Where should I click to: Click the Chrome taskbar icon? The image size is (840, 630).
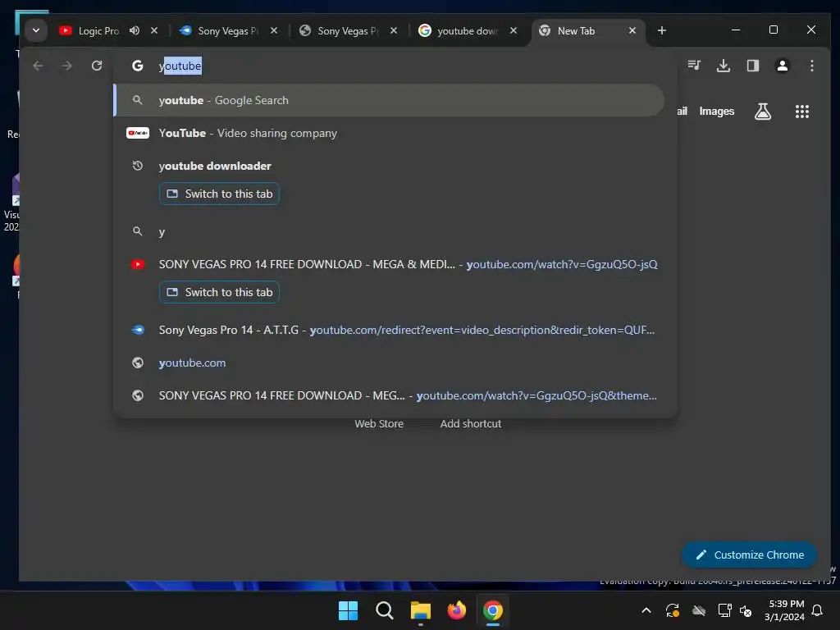pyautogui.click(x=493, y=610)
